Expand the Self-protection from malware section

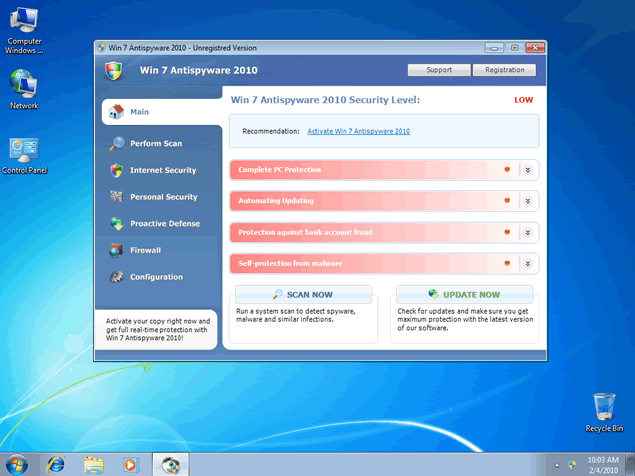click(x=528, y=263)
